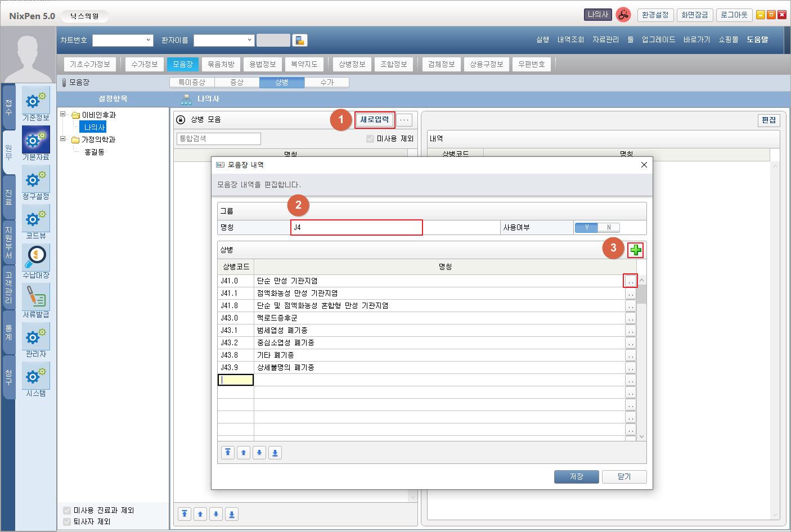This screenshot has height=532, width=791.
Task: Click the 새로입력 button
Action: [374, 120]
